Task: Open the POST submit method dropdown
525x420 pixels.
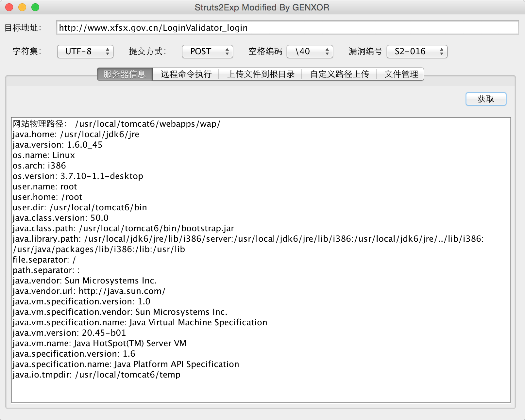Action: (208, 52)
